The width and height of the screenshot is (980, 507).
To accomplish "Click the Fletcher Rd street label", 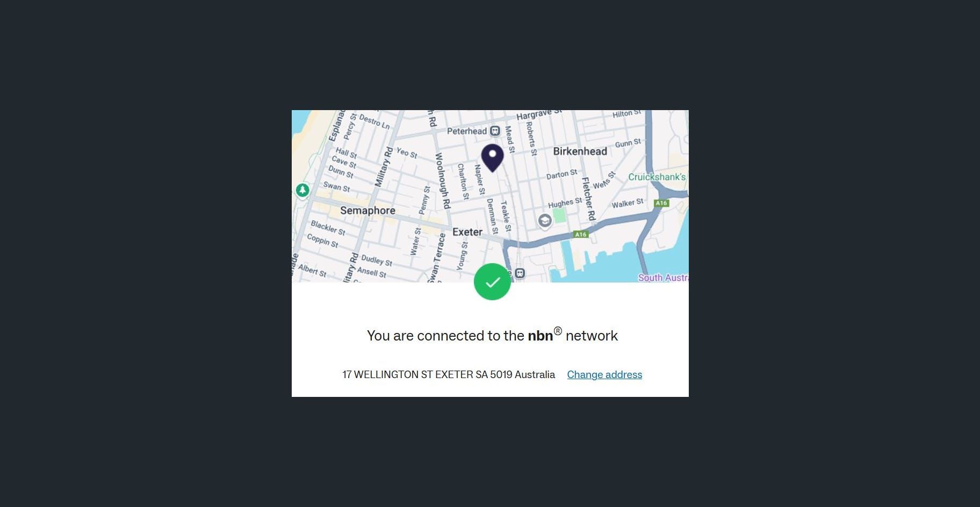I will point(589,199).
